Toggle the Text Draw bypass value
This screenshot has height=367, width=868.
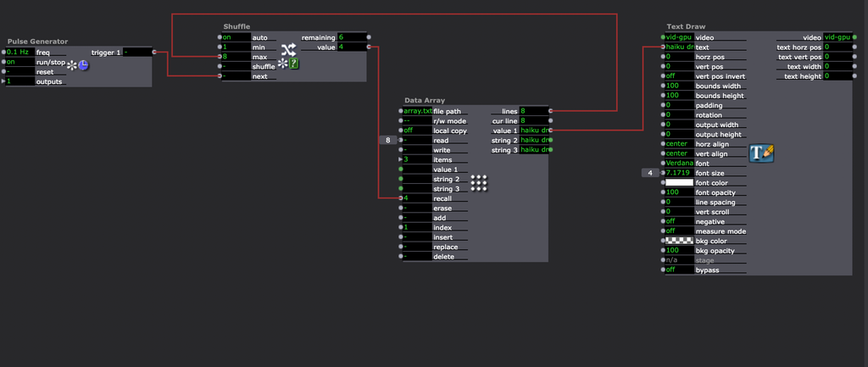[678, 270]
